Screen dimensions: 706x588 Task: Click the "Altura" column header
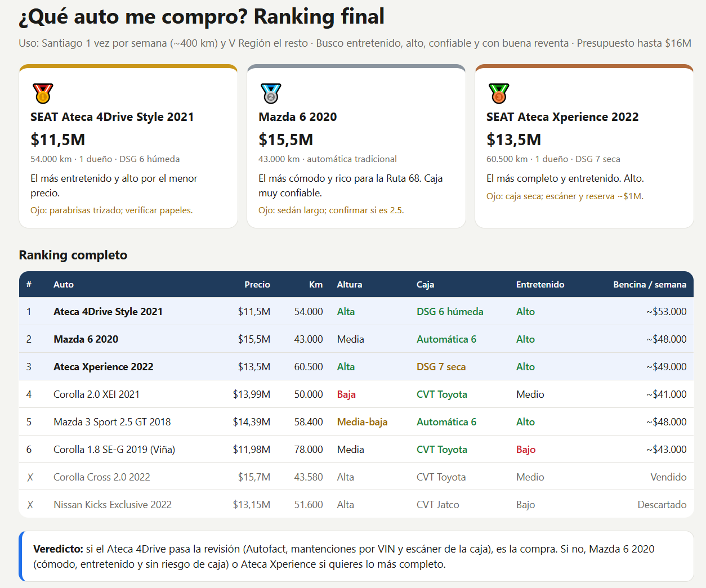tap(350, 285)
